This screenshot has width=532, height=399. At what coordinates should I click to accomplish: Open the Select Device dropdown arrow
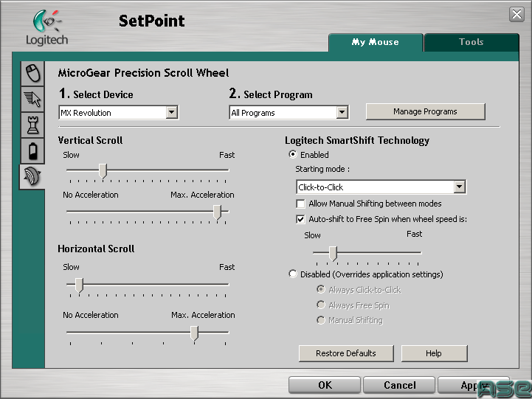172,112
